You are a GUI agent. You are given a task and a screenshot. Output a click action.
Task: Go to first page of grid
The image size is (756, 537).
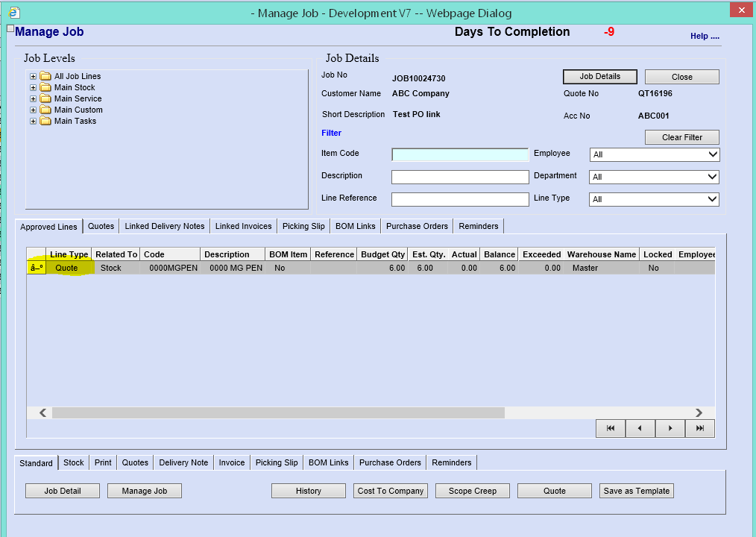pos(611,428)
